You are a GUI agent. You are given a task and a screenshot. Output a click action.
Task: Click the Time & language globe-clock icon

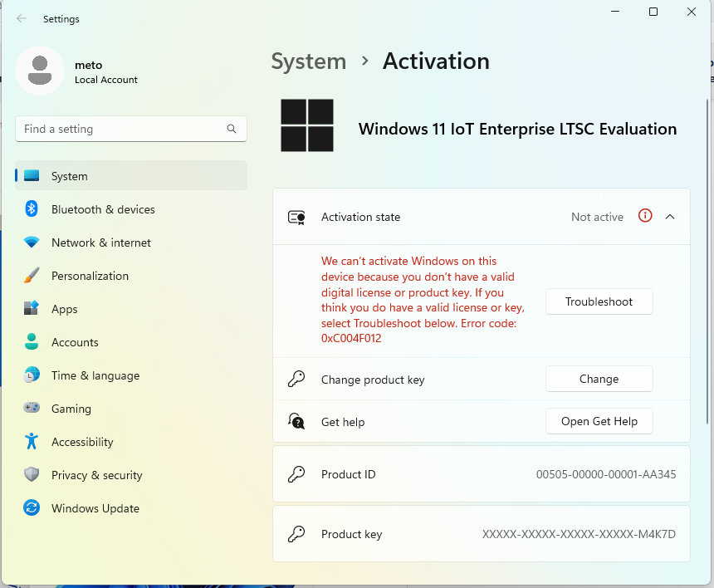pos(32,375)
